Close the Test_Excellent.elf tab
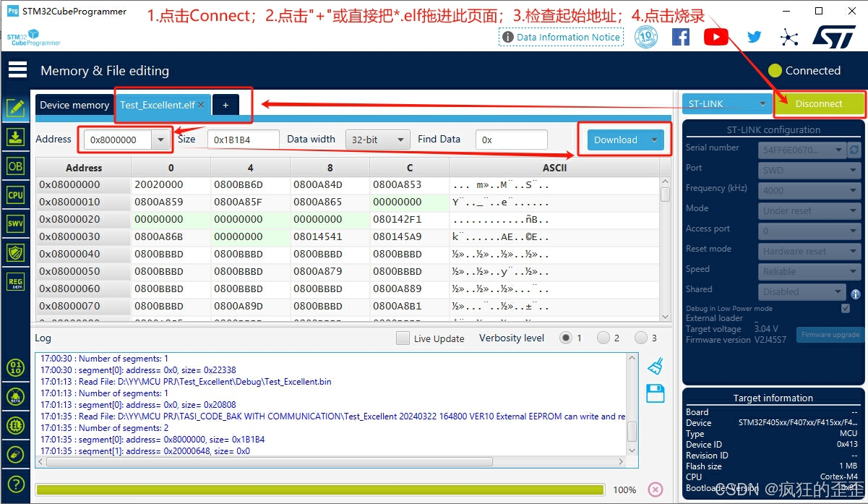Viewport: 868px width, 504px height. pos(202,106)
